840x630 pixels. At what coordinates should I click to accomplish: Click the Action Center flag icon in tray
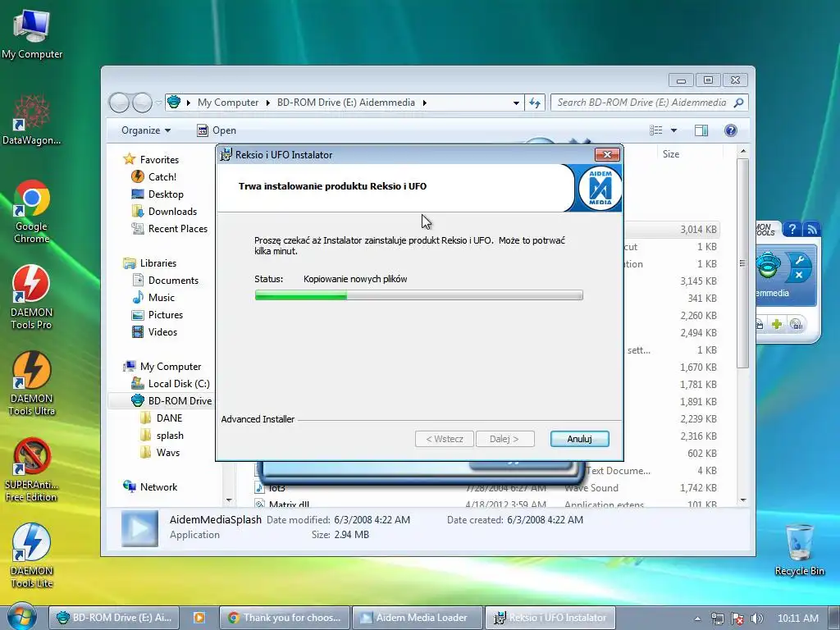tap(737, 619)
